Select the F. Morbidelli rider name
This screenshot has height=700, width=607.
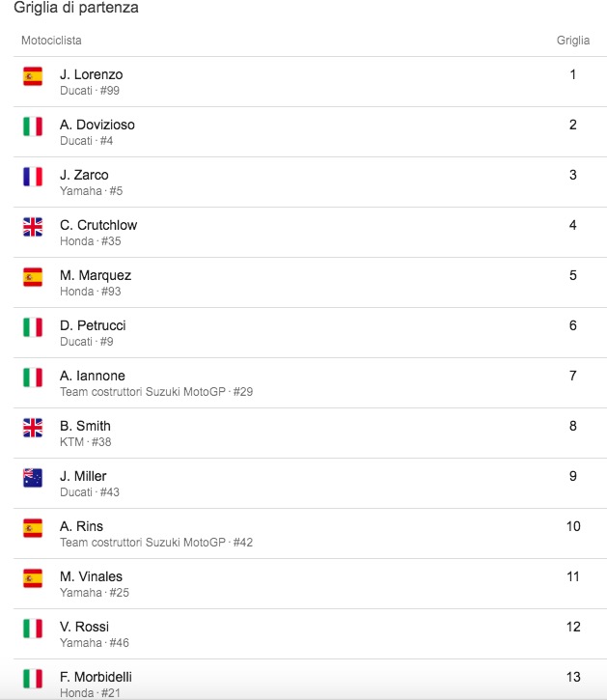tap(99, 677)
